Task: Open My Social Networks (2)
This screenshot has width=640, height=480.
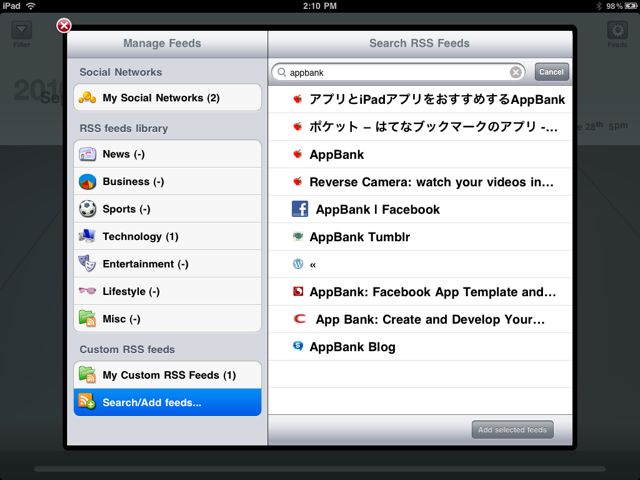Action: (x=167, y=98)
